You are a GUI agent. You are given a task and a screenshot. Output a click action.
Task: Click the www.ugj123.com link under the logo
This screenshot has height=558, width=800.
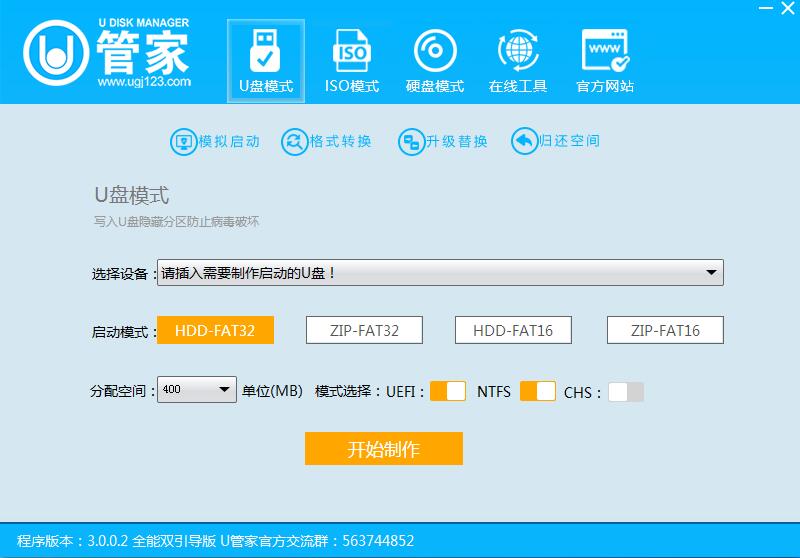tap(144, 82)
